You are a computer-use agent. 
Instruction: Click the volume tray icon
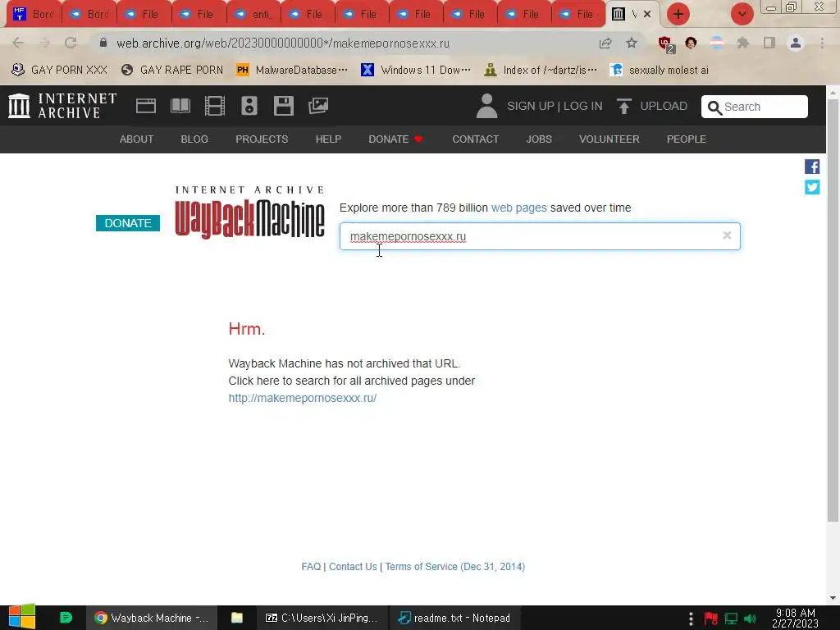[x=751, y=619]
